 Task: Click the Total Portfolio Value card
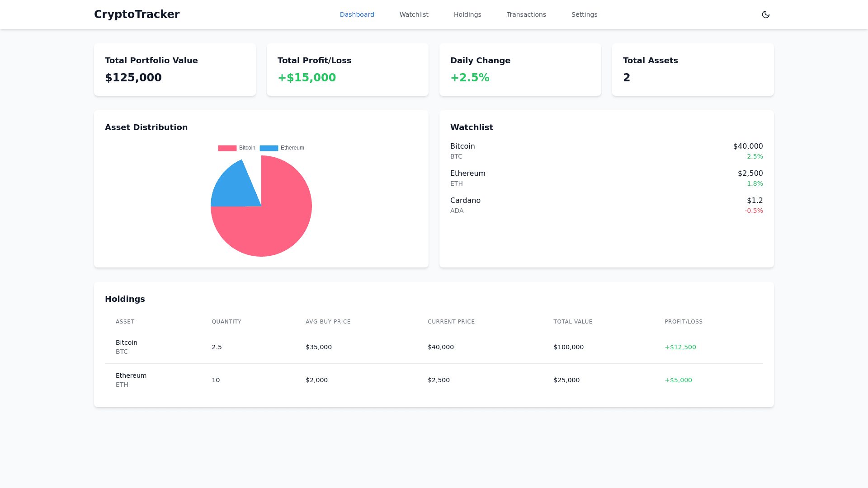click(x=175, y=70)
